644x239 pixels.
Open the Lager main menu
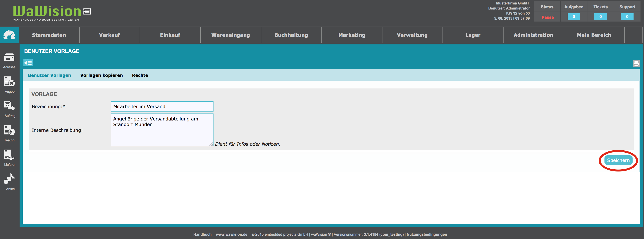click(473, 35)
